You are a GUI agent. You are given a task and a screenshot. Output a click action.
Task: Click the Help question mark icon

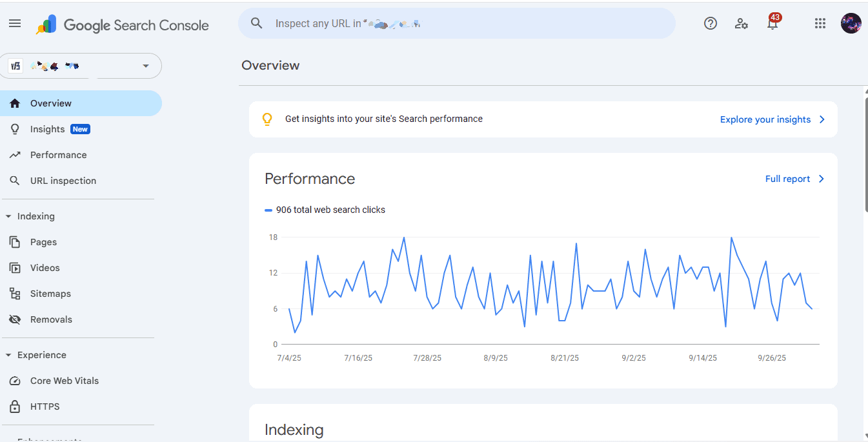[x=711, y=24]
